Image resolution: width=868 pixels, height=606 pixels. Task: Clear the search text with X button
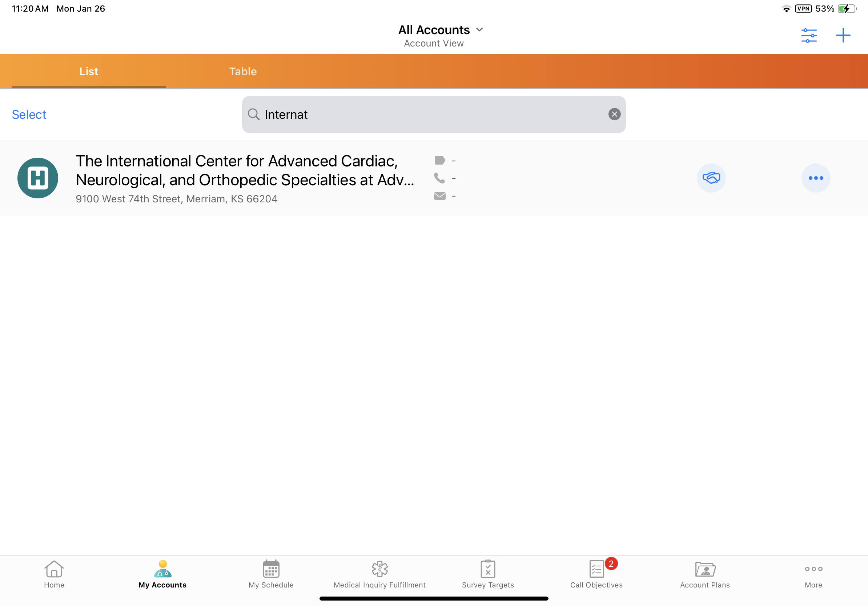pos(614,114)
